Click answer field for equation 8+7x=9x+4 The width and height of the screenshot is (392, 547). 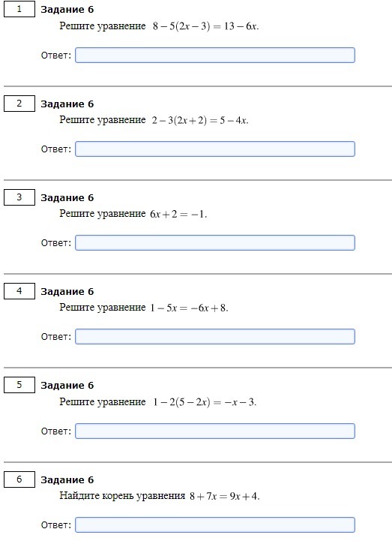[x=215, y=525]
